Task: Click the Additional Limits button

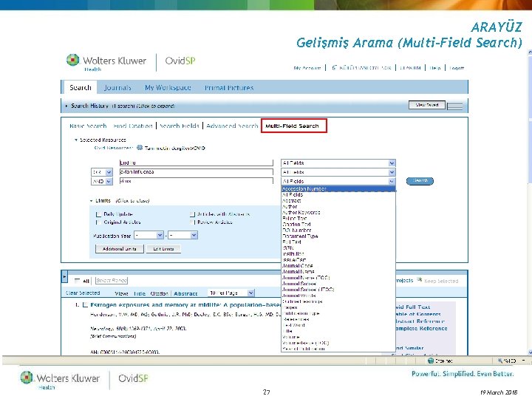Action: 120,249
